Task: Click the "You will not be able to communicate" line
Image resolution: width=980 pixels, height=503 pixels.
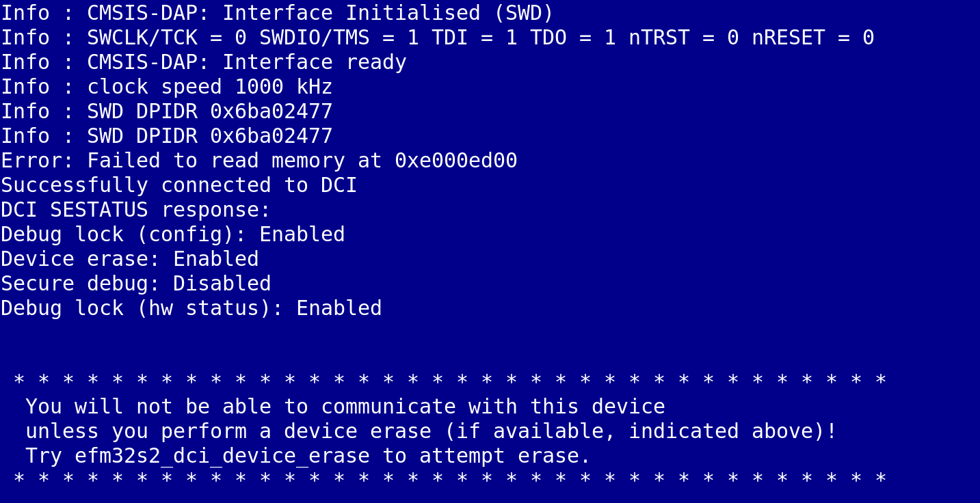Action: pyautogui.click(x=345, y=407)
